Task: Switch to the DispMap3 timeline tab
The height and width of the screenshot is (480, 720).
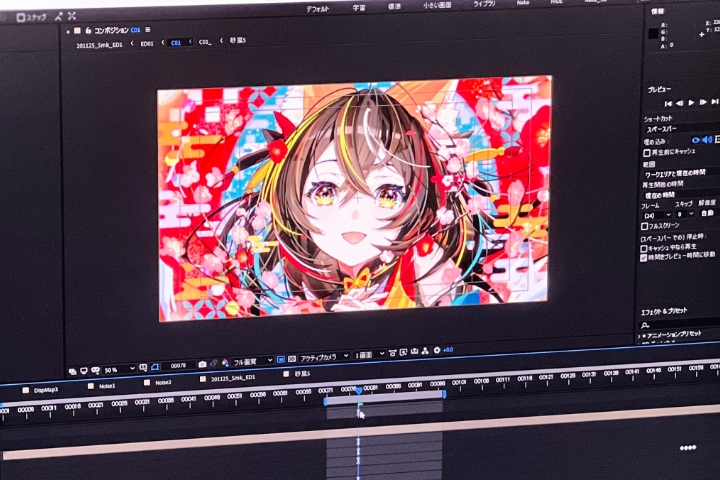Action: pos(45,390)
